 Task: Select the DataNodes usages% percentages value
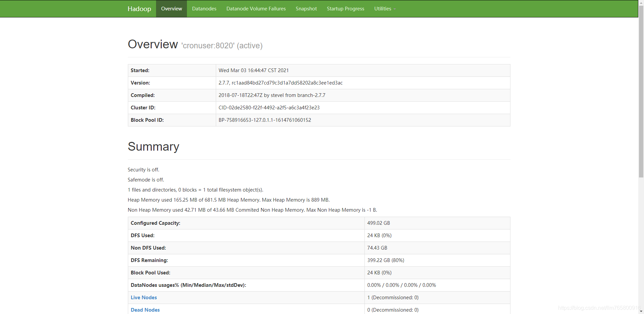[x=401, y=285]
